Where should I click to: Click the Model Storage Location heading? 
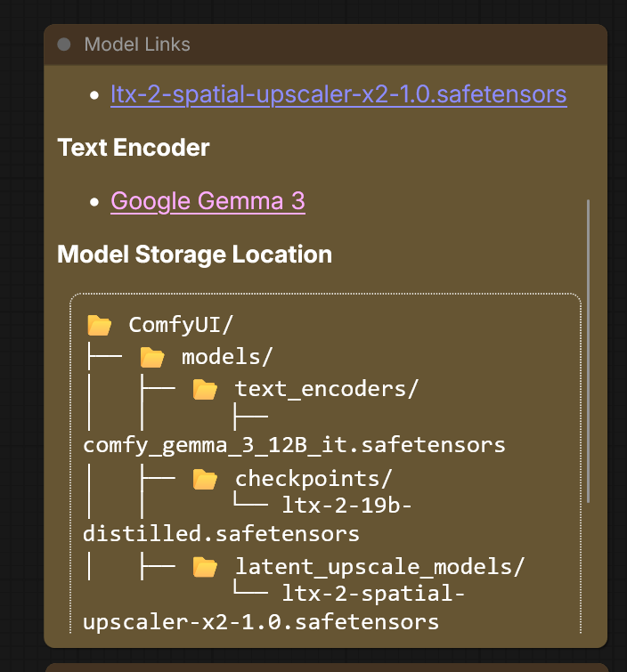[194, 255]
